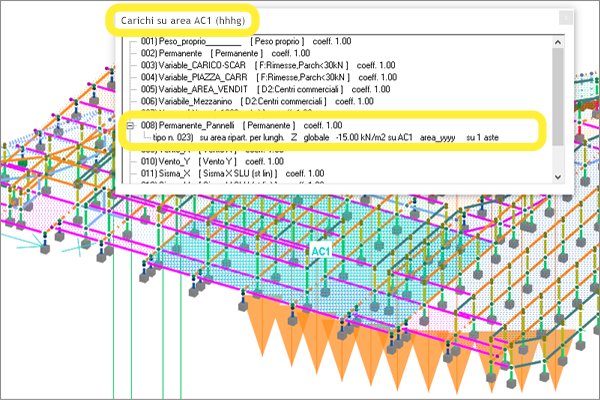Close the Carichi su area AC1 popup
The height and width of the screenshot is (400, 600).
pos(566,17)
